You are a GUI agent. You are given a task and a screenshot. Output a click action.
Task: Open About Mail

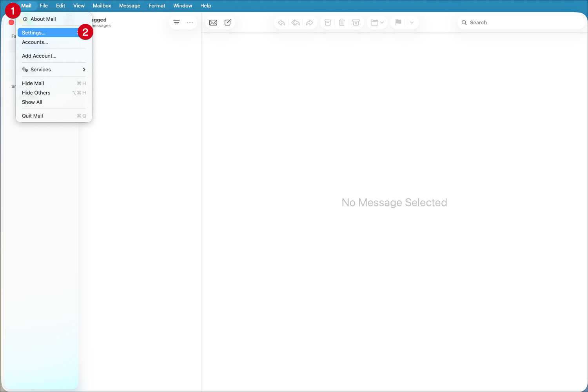(43, 19)
